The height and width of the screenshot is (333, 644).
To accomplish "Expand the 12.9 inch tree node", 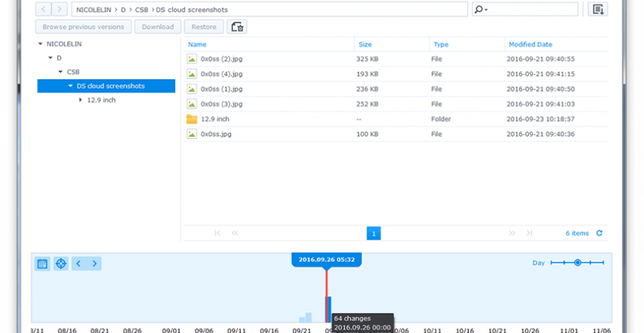I will (x=81, y=100).
